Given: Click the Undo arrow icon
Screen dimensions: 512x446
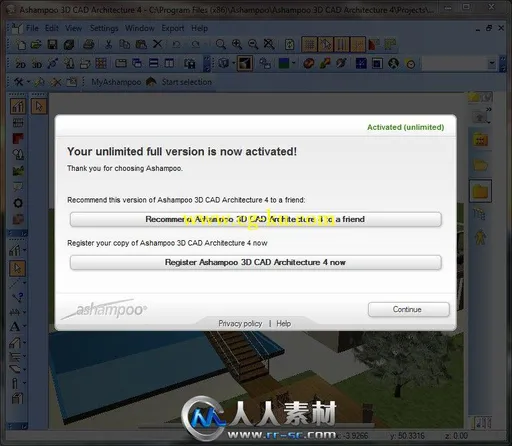Looking at the screenshot, I should coord(176,44).
